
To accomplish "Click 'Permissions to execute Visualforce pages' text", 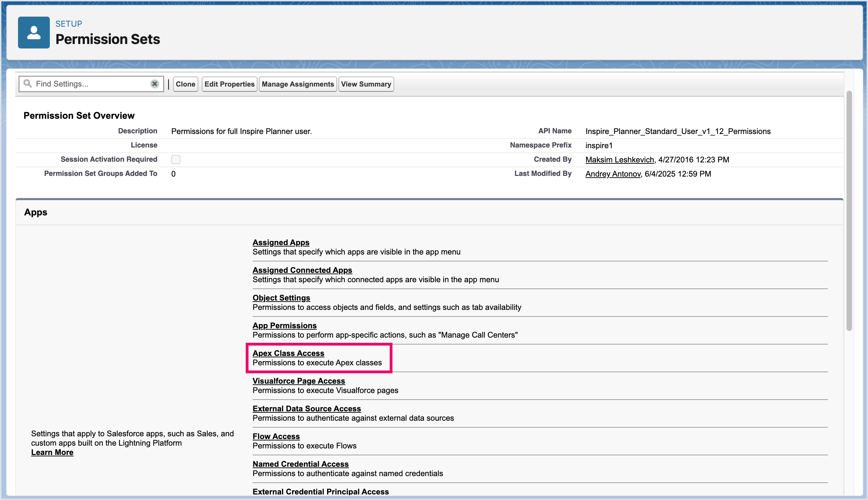I will coord(325,390).
